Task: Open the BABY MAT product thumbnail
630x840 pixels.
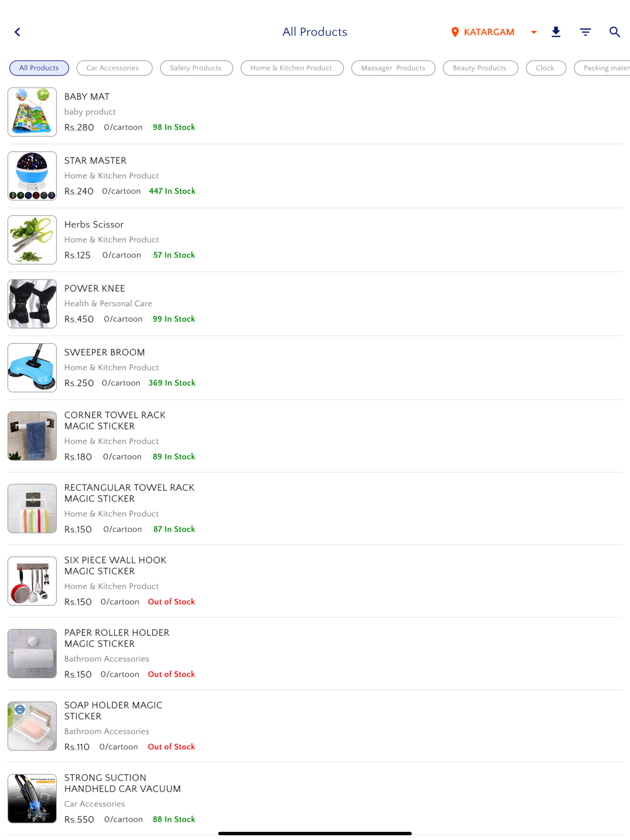Action: pos(32,112)
